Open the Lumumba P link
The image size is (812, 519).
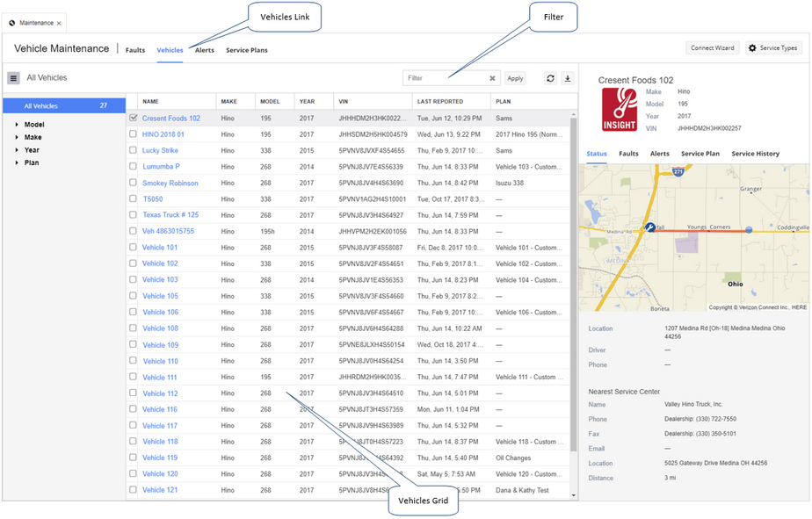[x=161, y=167]
